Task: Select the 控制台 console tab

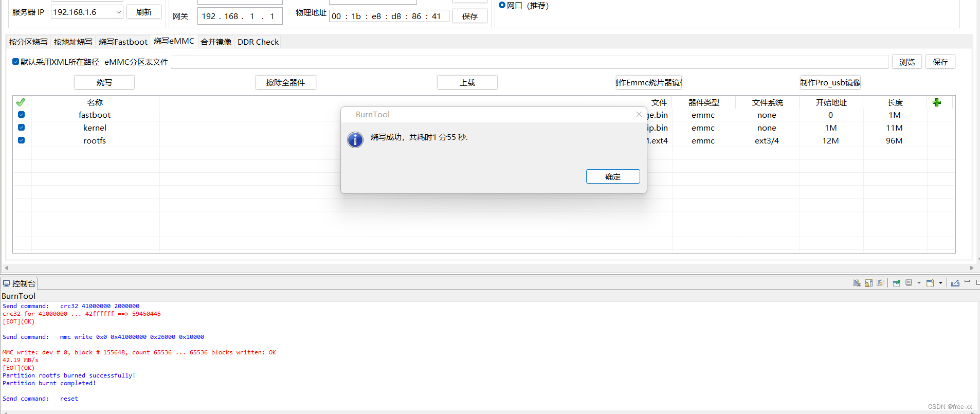Action: click(x=20, y=283)
